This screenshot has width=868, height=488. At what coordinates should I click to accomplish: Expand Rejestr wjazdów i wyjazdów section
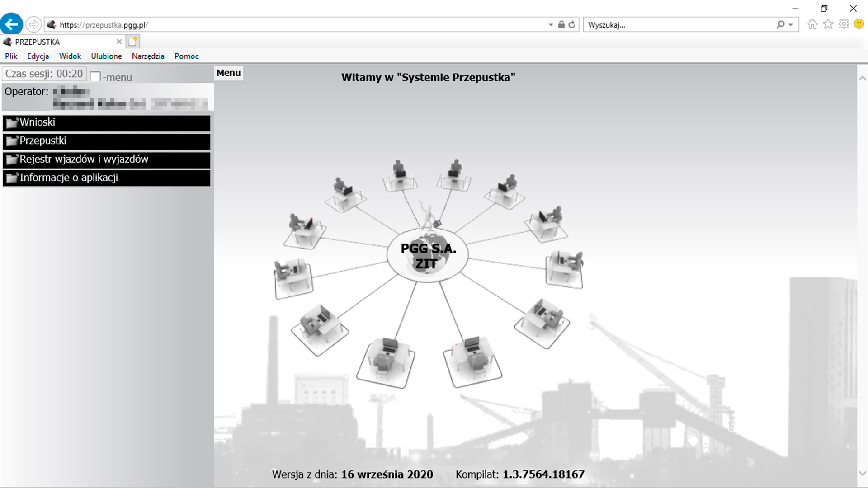coord(107,160)
